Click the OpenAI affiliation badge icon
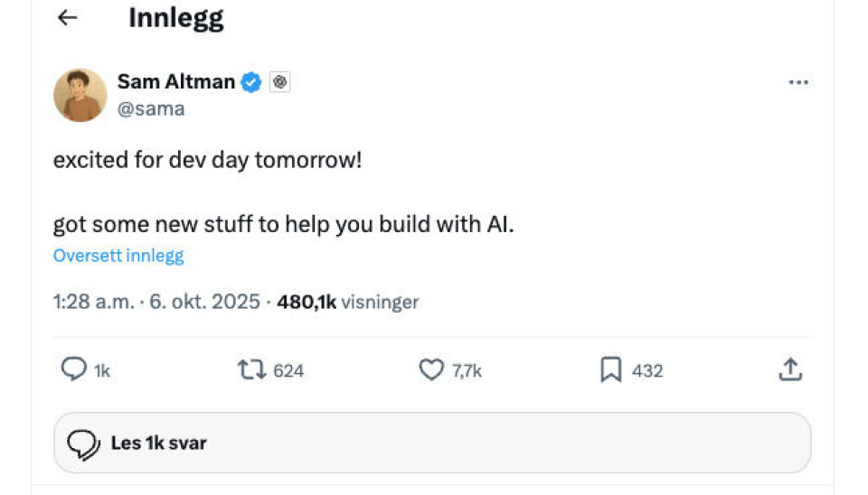868x495 pixels. pyautogui.click(x=280, y=82)
